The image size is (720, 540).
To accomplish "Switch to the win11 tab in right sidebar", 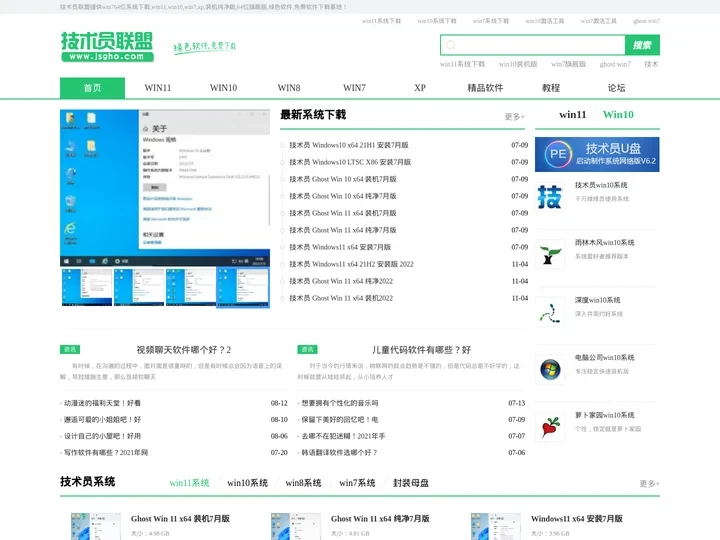I will pyautogui.click(x=573, y=115).
